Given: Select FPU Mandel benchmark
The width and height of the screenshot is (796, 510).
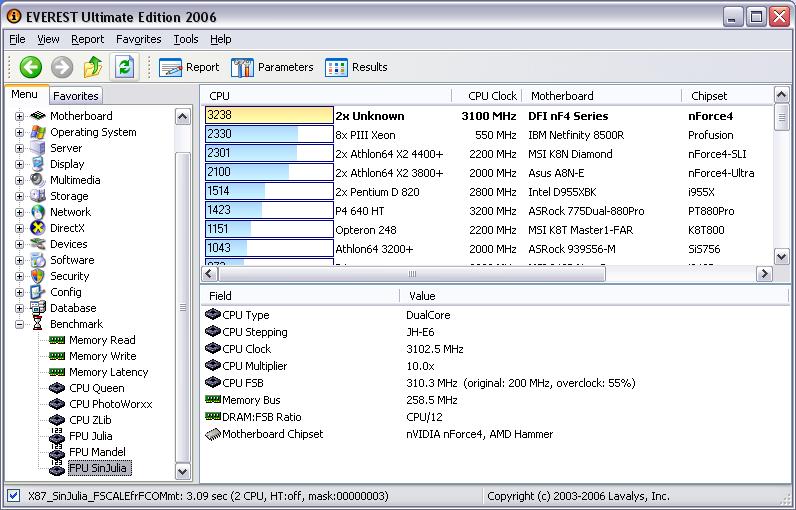Looking at the screenshot, I should click(x=97, y=452).
